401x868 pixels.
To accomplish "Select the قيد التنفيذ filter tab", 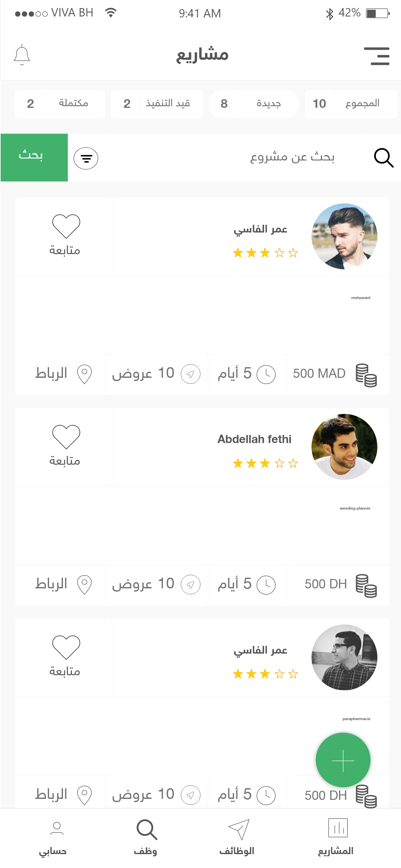I will coord(157,104).
